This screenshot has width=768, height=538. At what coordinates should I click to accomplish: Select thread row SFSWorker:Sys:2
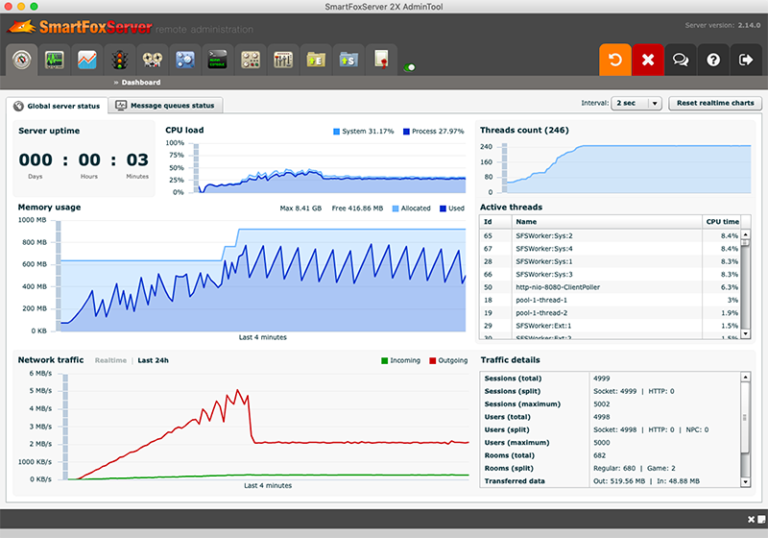(x=610, y=236)
